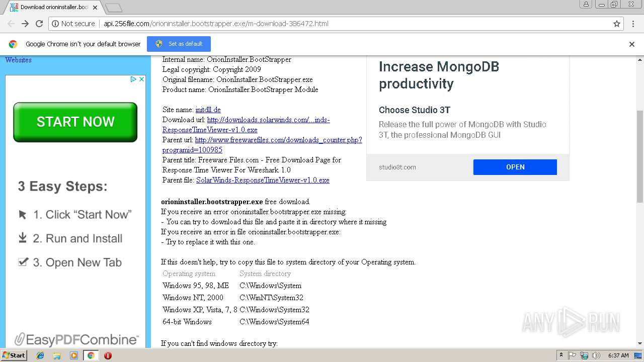
Task: Click the address bar URL
Action: click(216, 24)
